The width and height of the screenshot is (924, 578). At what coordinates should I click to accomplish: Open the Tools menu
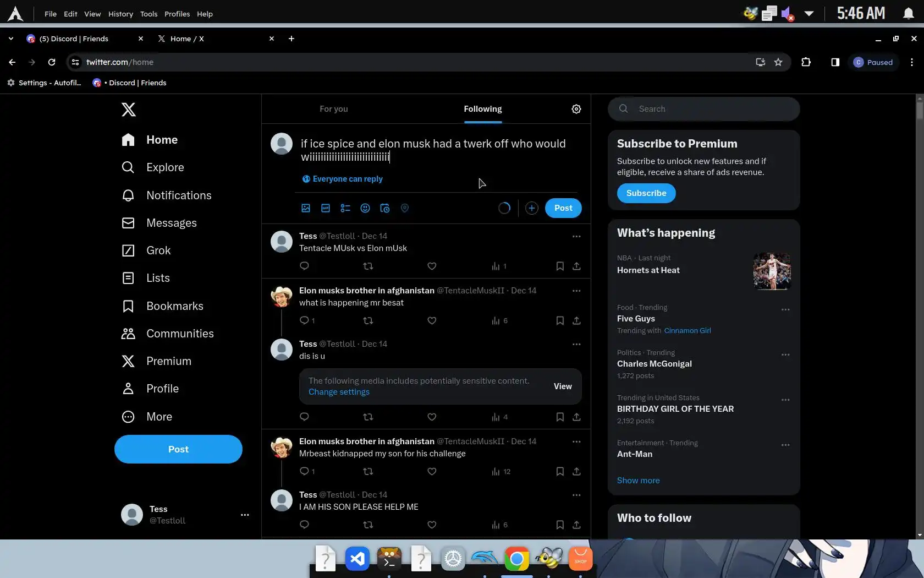[148, 14]
